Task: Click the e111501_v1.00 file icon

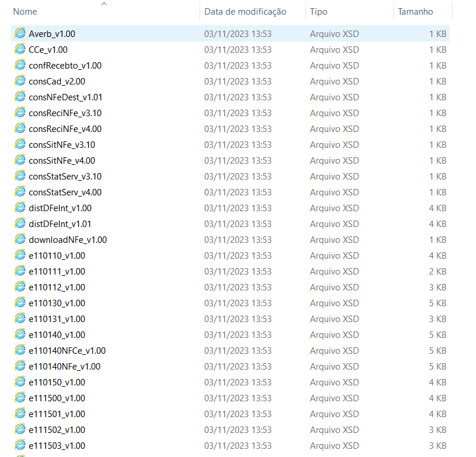Action: coord(20,414)
